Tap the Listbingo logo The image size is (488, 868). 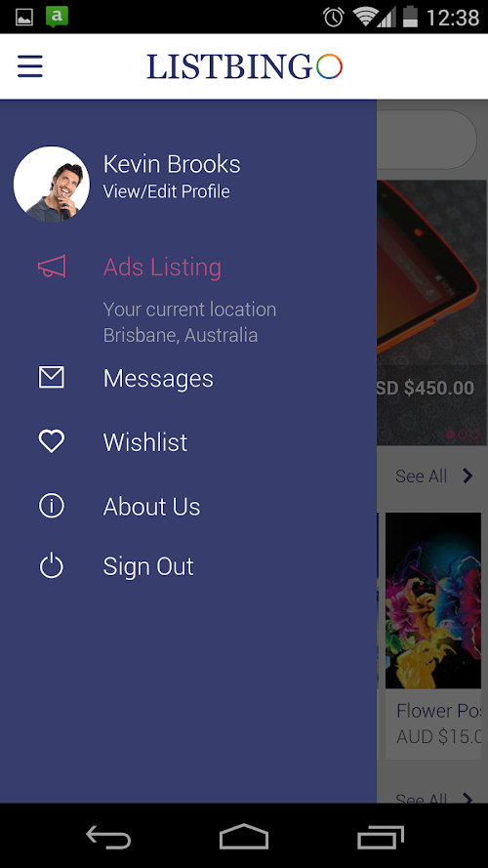[245, 66]
